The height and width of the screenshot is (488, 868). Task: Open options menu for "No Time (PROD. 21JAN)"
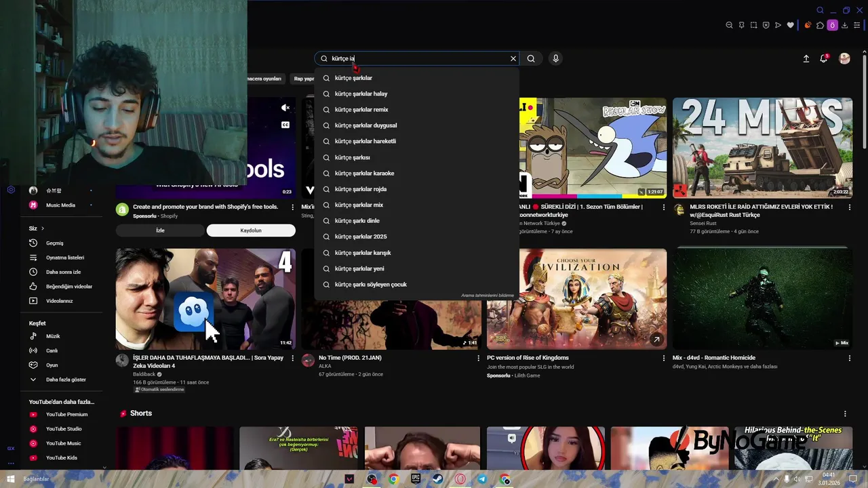pos(479,358)
